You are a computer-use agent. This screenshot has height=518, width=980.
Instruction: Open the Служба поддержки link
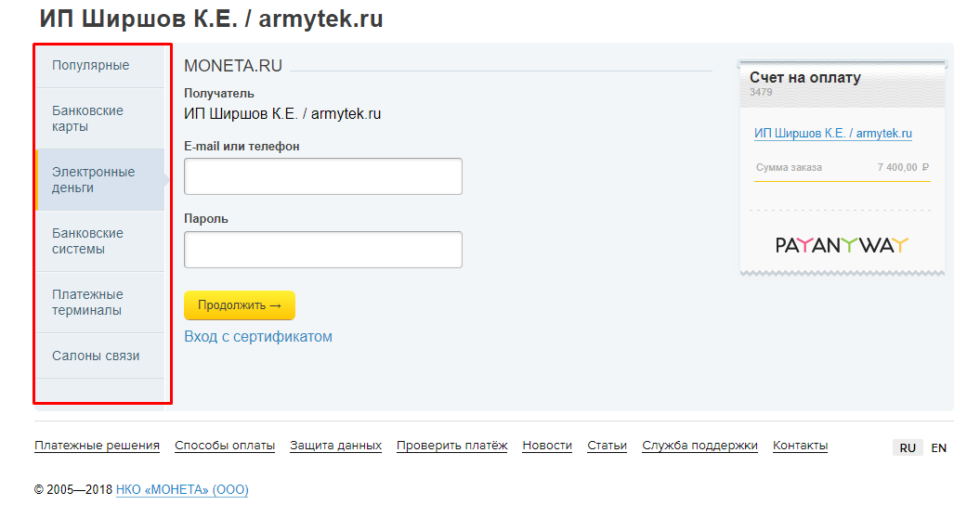coord(700,446)
